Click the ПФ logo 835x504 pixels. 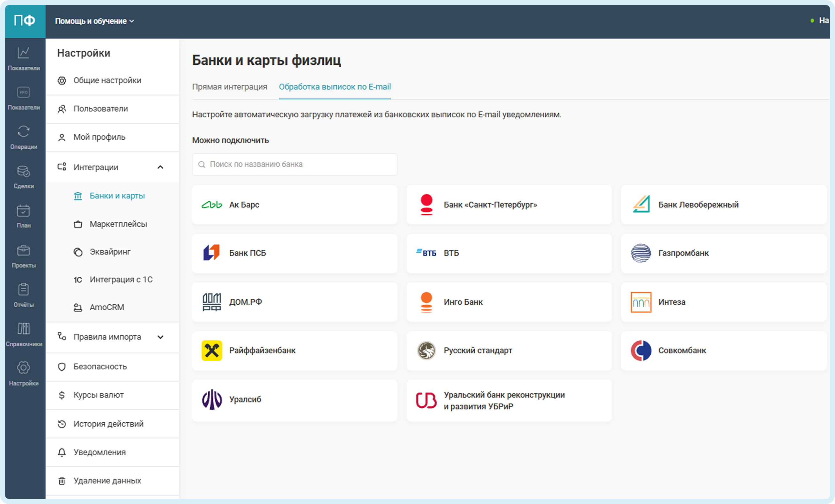click(25, 21)
